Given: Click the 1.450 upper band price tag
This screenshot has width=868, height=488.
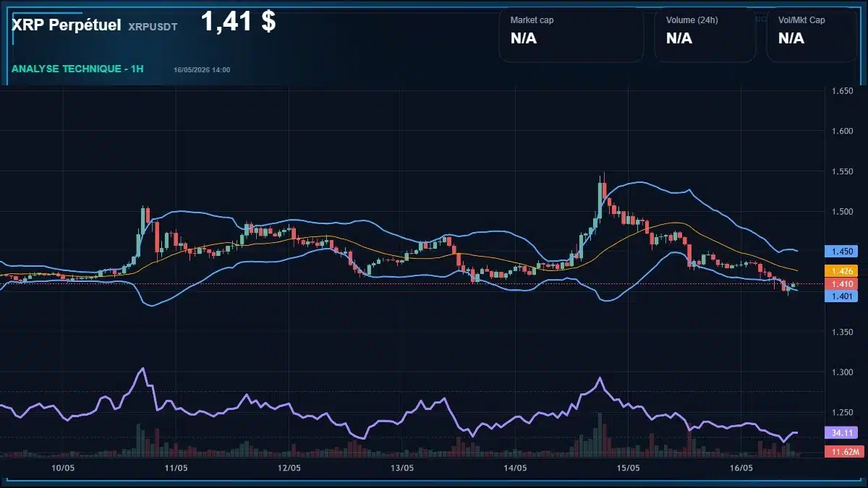Looking at the screenshot, I should pyautogui.click(x=841, y=252).
